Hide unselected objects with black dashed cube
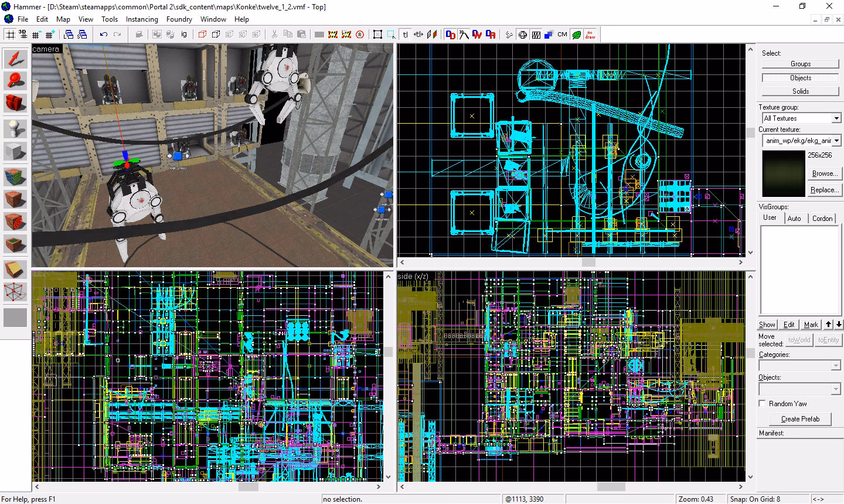 (216, 35)
